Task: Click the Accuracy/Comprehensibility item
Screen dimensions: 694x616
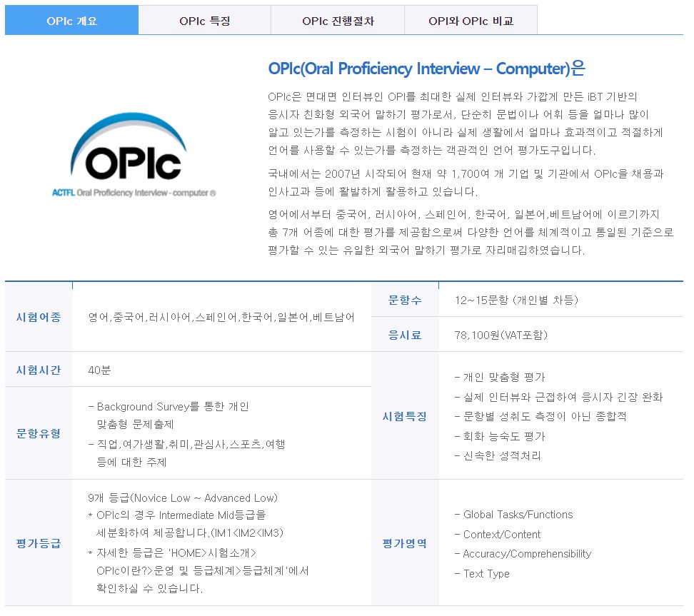Action: (523, 554)
